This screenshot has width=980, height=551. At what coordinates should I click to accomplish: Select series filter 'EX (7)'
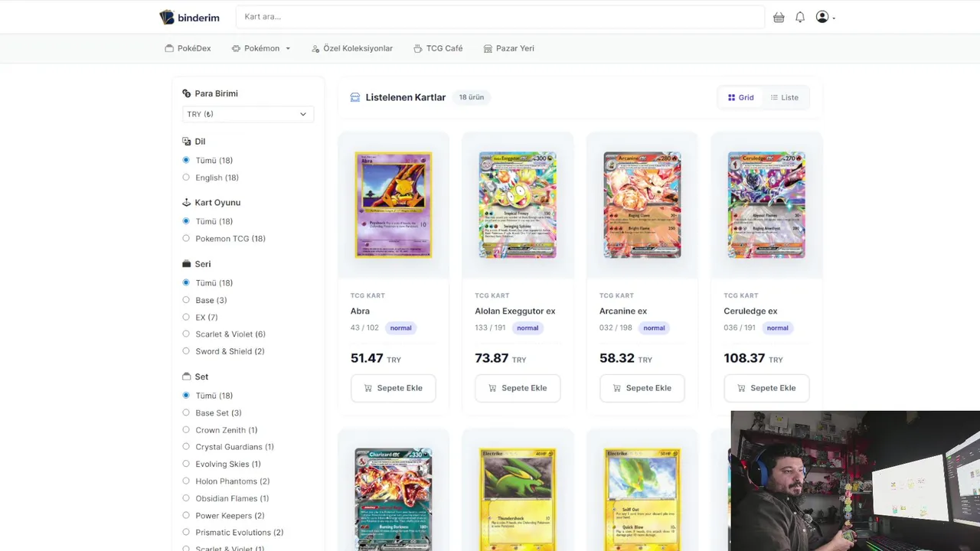point(200,317)
